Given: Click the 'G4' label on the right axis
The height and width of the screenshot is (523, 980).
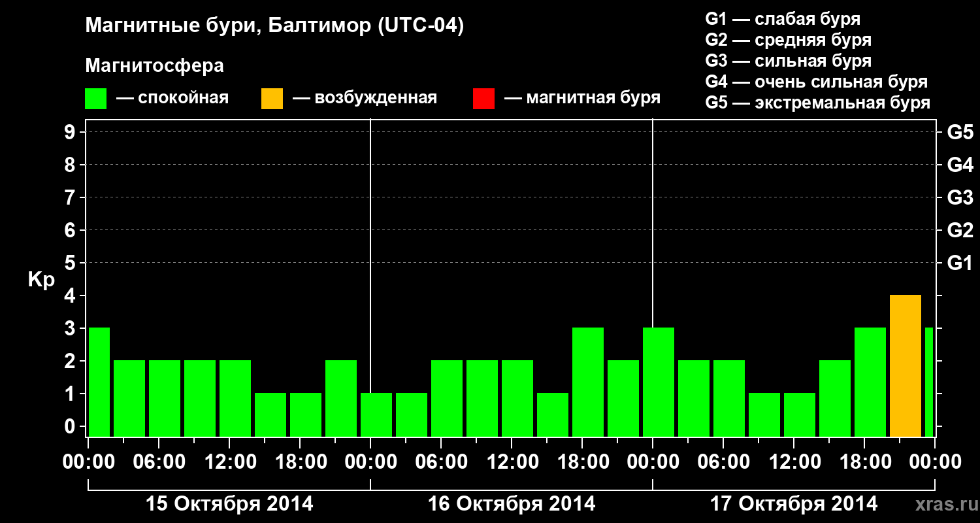Looking at the screenshot, I should tap(960, 165).
